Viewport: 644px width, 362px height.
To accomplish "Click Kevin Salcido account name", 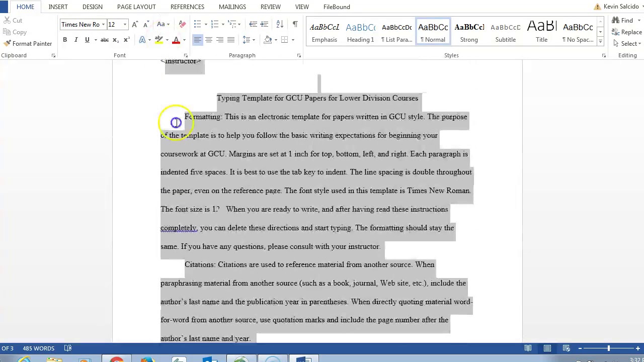I will point(621,7).
